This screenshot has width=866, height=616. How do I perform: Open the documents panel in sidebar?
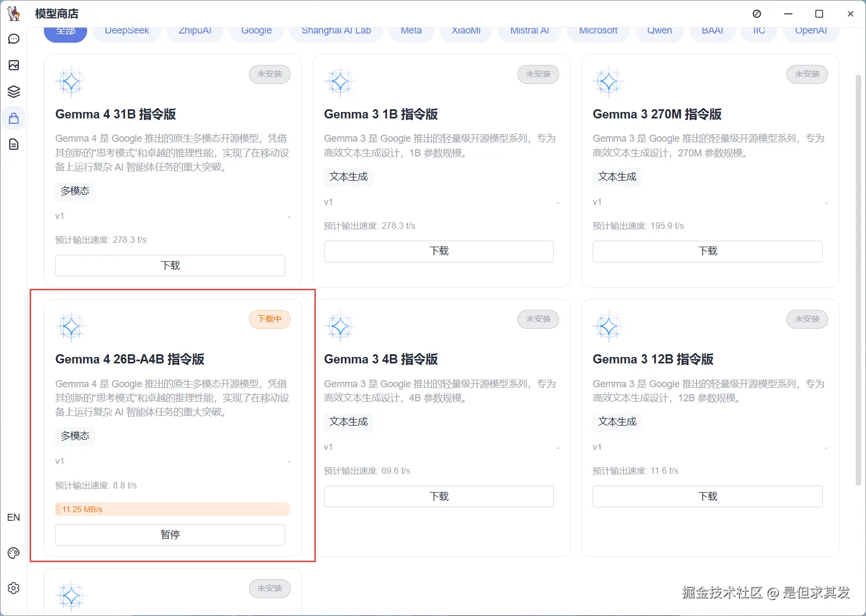[x=14, y=144]
